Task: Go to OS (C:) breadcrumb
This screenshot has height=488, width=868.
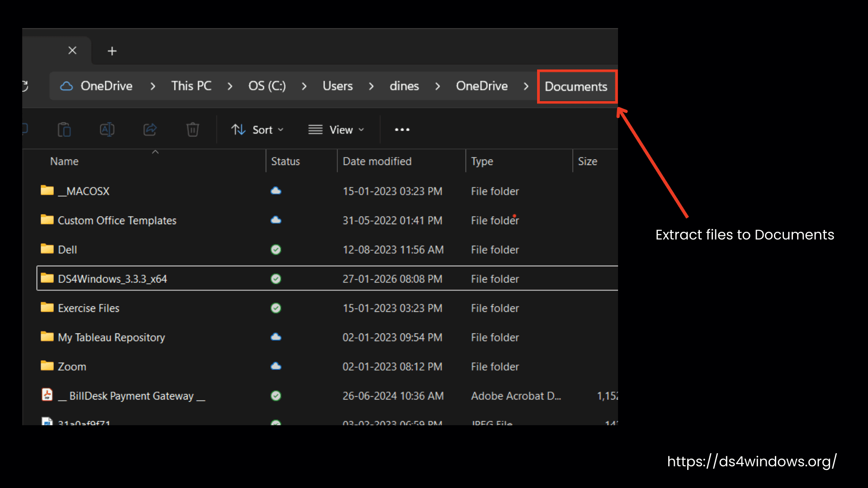Action: tap(267, 86)
